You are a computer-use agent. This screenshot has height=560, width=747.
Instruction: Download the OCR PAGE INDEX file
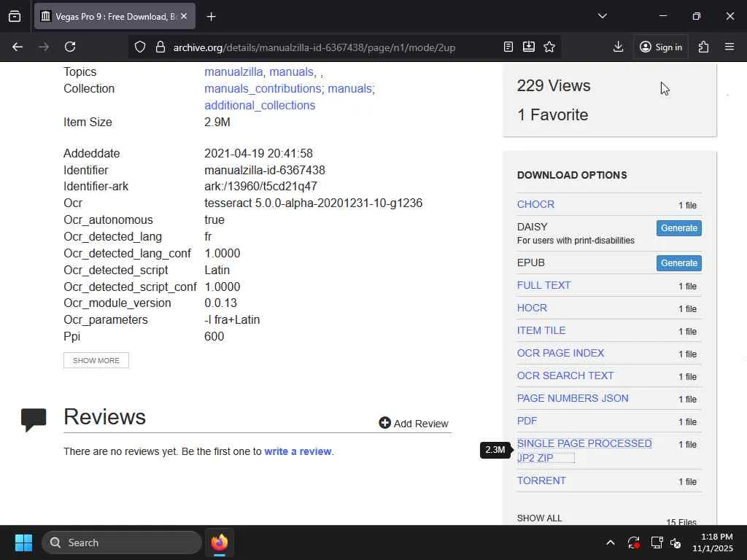(560, 354)
